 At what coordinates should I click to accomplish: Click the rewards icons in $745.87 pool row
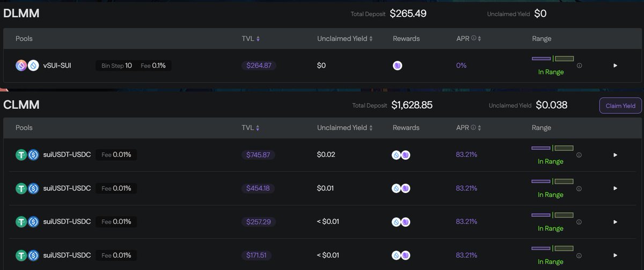pyautogui.click(x=401, y=155)
